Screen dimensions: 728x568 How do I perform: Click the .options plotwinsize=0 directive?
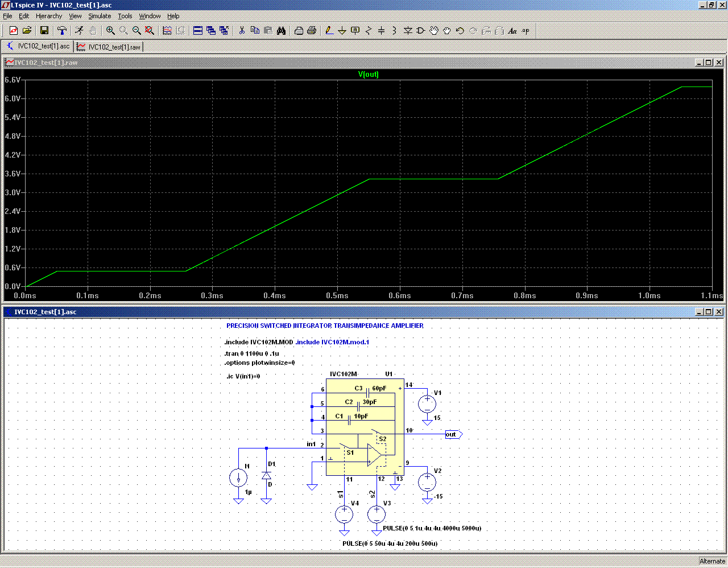point(260,363)
